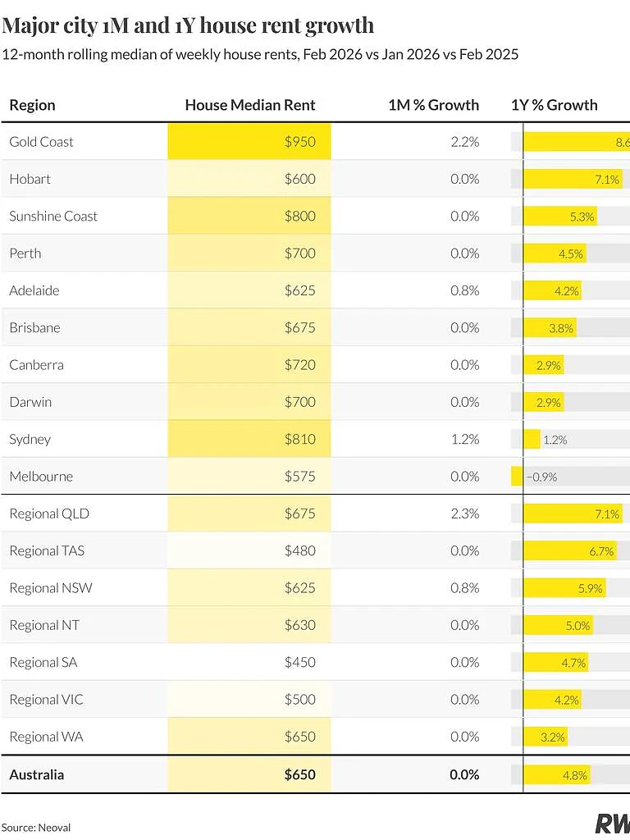
Task: Select the Regional QLD row label
Action: [49, 514]
